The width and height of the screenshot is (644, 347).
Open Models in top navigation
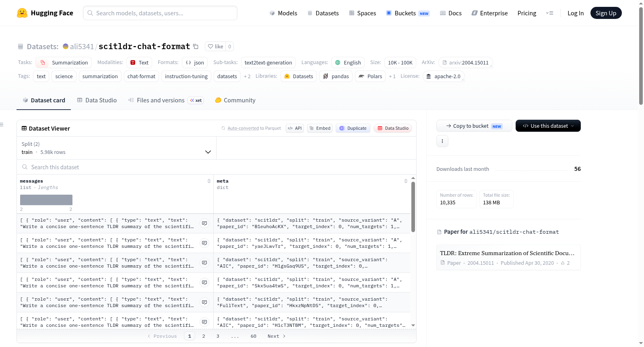pos(283,13)
